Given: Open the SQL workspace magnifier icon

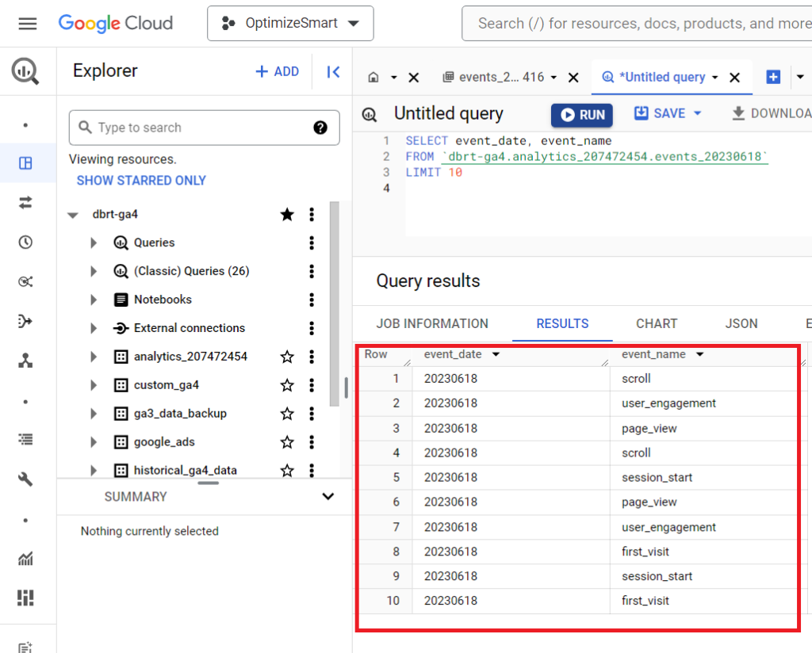Looking at the screenshot, I should [x=26, y=71].
